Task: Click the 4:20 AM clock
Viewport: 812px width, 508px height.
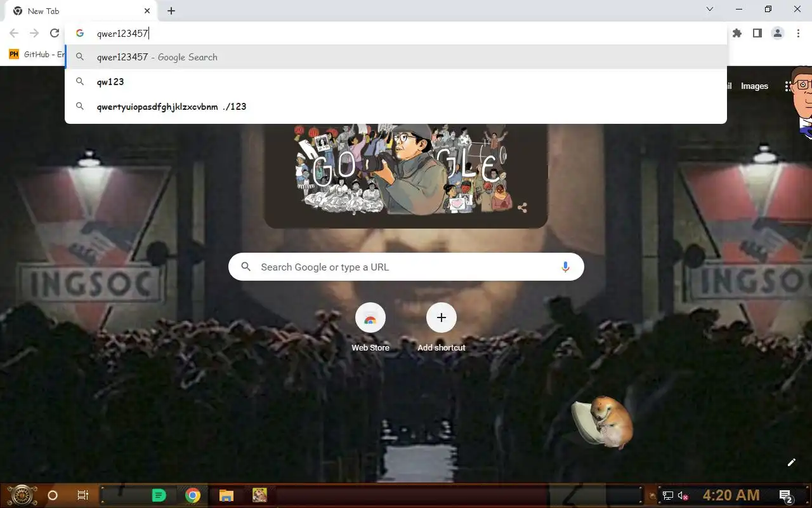Action: coord(731,495)
